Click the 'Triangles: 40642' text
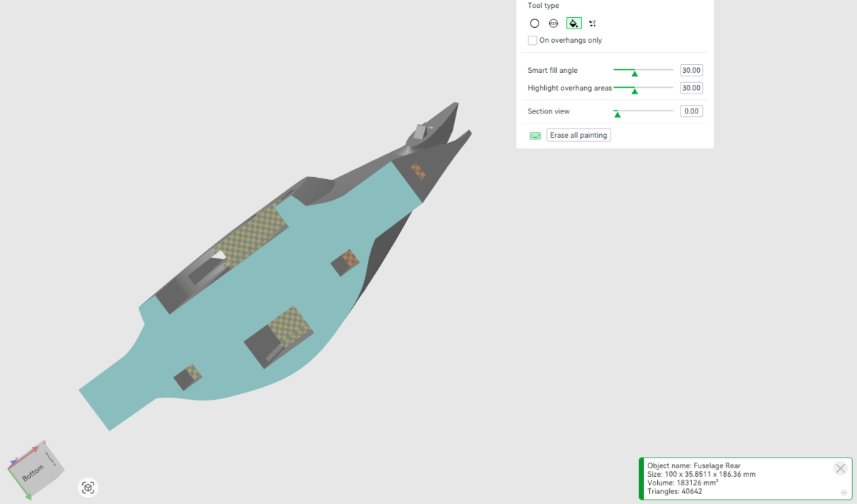 pyautogui.click(x=674, y=491)
